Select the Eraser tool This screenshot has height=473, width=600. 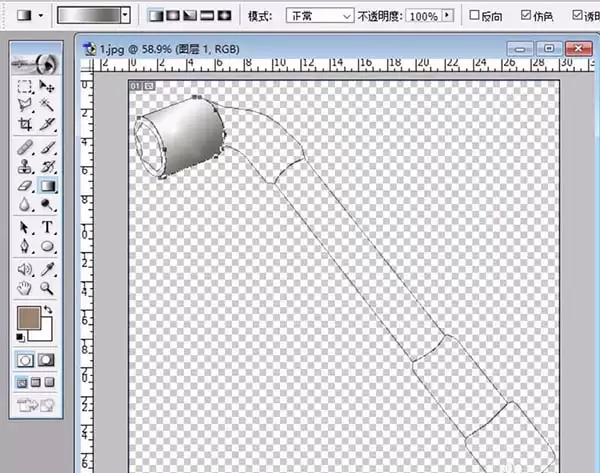25,186
